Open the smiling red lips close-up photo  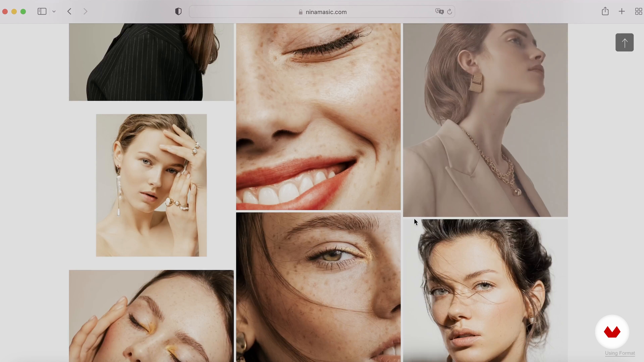(318, 117)
